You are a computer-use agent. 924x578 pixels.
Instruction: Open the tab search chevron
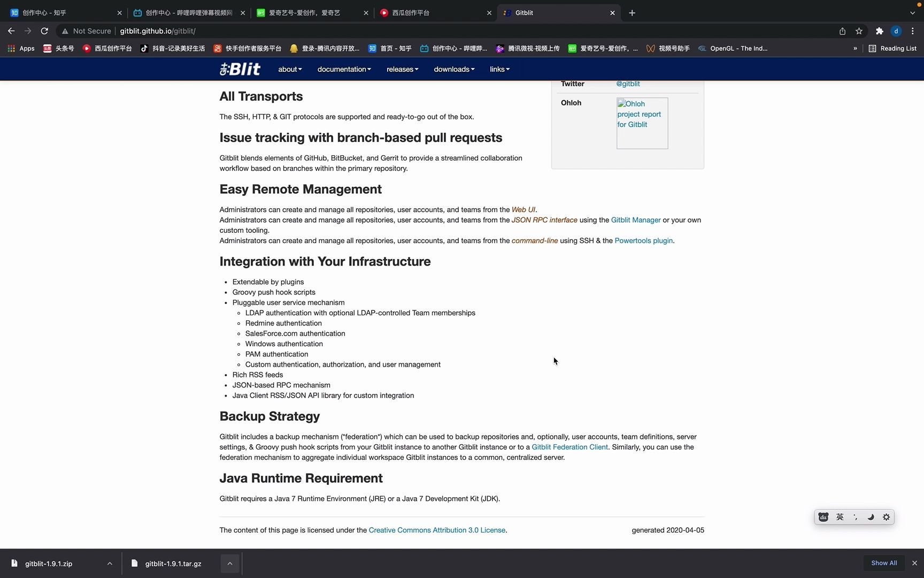(x=912, y=13)
